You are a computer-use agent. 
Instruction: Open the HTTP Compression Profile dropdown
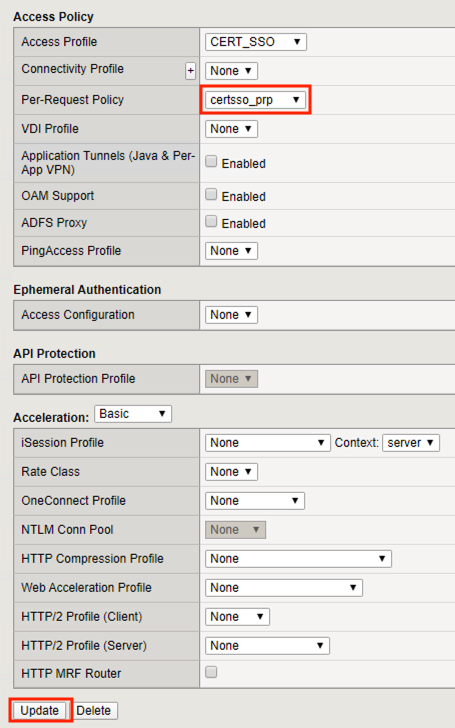(298, 559)
